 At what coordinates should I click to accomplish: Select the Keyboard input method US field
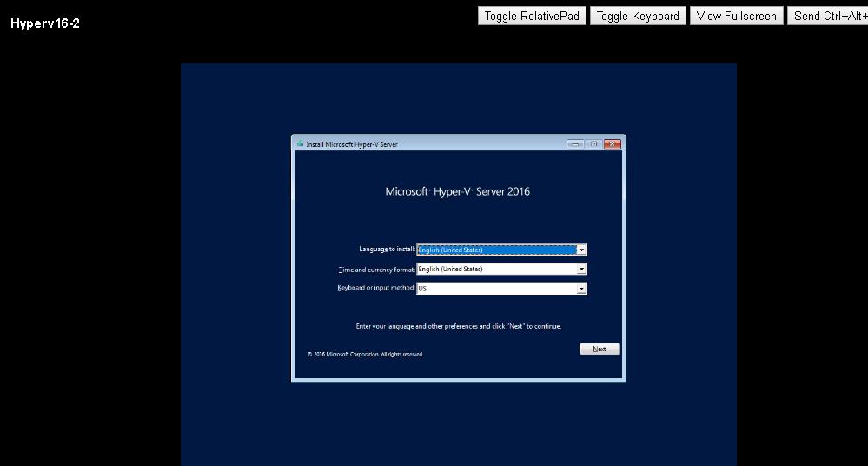click(501, 288)
